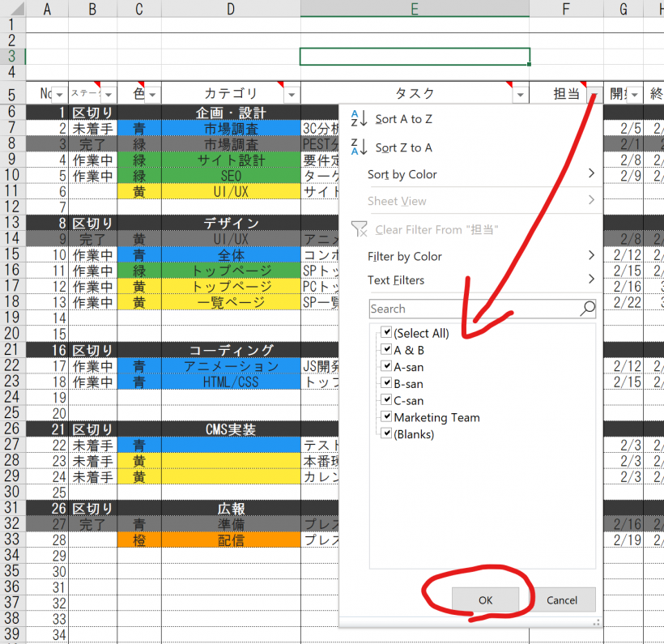Click the Clear Filter funnel icon
The width and height of the screenshot is (664, 644).
tap(359, 229)
